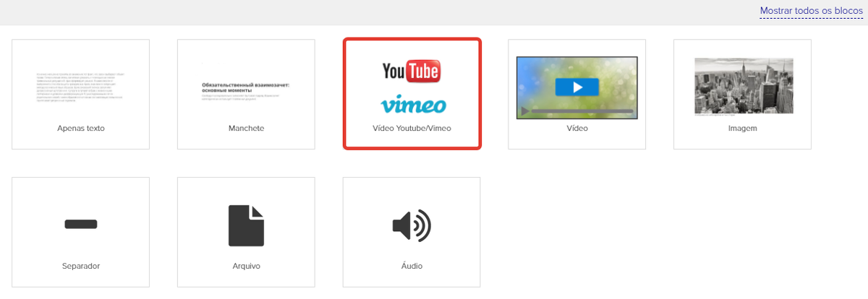868x299 pixels.
Task: Click the video progress bar in Vídeo preview
Action: coord(582,111)
